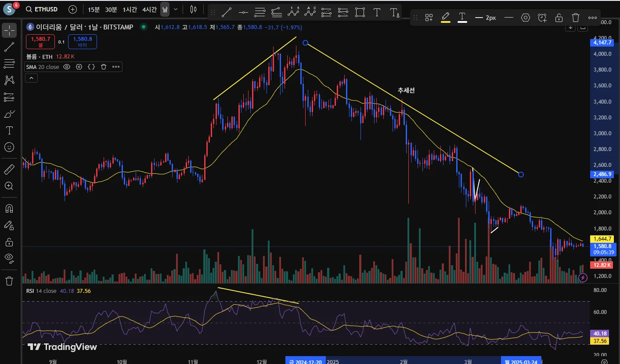The image size is (620, 364).
Task: Open the forecasting and measurement tools
Action: (x=9, y=97)
